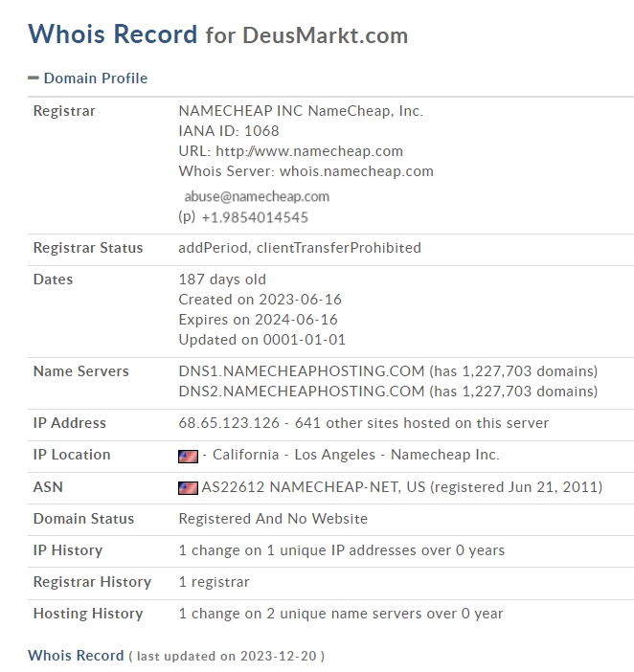Click the phone number +1.9854014545
The width and height of the screenshot is (634, 672).
[x=255, y=217]
